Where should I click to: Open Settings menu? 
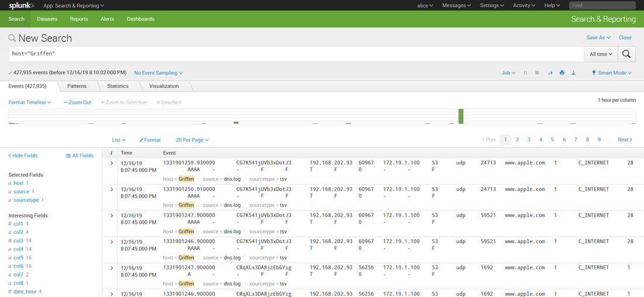tap(492, 5)
